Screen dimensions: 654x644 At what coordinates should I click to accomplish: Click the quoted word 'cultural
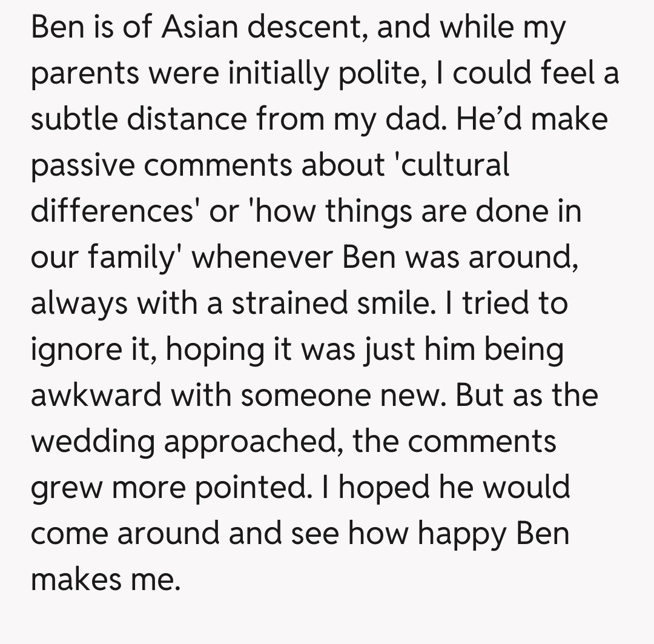click(451, 166)
